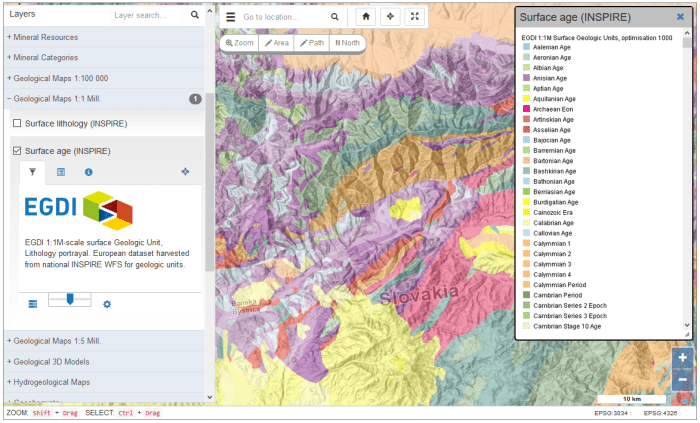700x423 pixels.
Task: Click the zoom-to-layer extent icon
Action: point(185,172)
